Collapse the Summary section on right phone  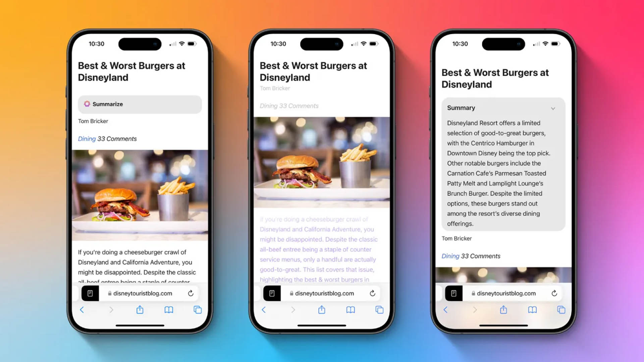(x=553, y=107)
